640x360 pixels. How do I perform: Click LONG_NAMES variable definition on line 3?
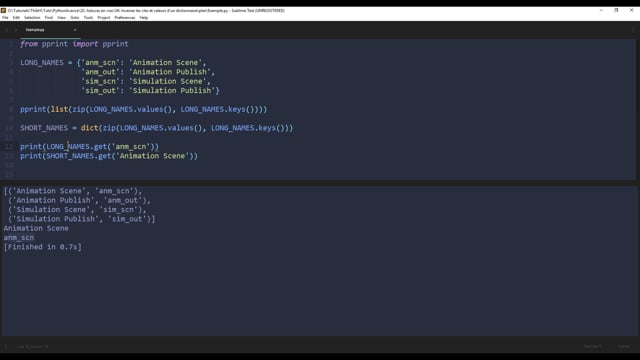coord(42,62)
